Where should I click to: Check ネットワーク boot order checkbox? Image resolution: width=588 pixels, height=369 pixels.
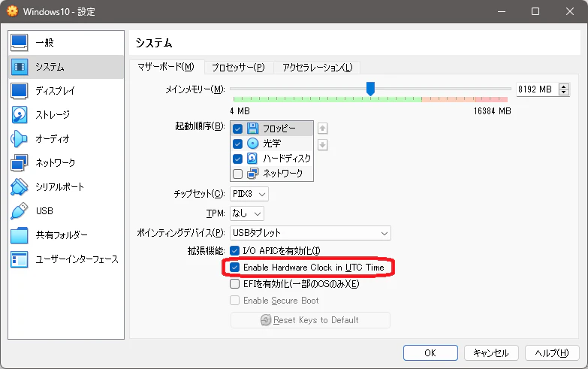click(x=237, y=174)
